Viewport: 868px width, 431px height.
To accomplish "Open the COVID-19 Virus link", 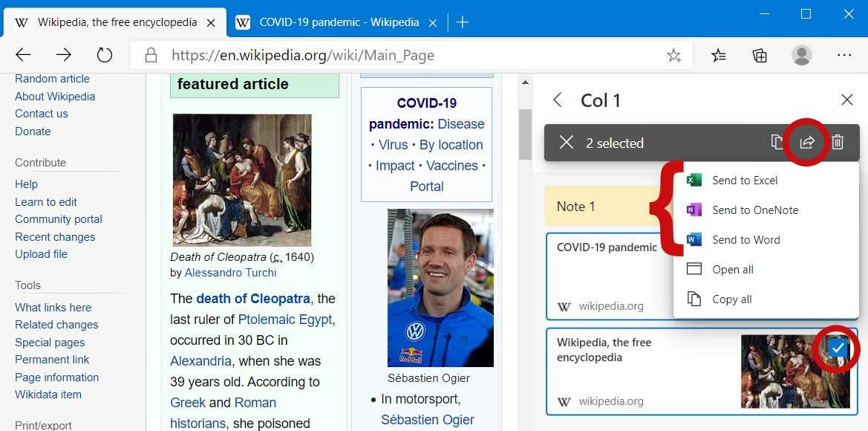I will pyautogui.click(x=393, y=145).
